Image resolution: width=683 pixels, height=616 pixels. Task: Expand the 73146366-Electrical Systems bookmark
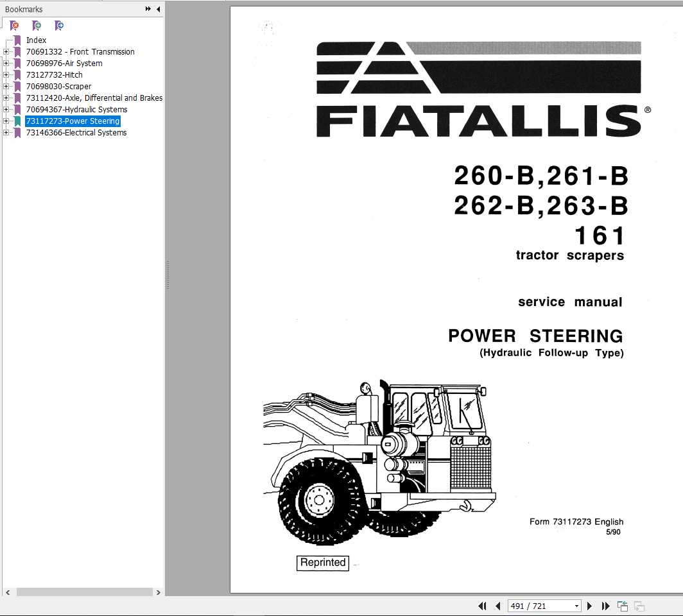(x=6, y=133)
